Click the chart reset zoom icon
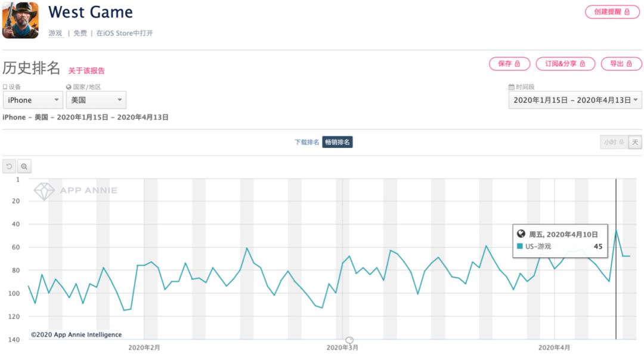This screenshot has height=354, width=644. tap(10, 167)
